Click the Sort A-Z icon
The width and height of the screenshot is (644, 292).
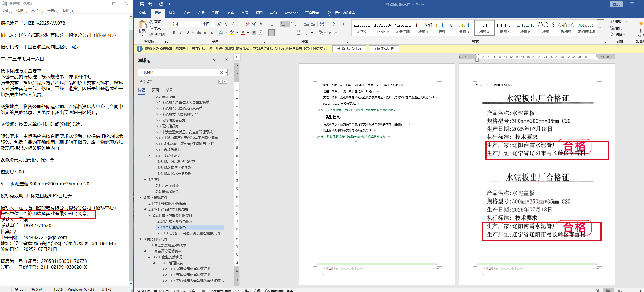click(335, 24)
